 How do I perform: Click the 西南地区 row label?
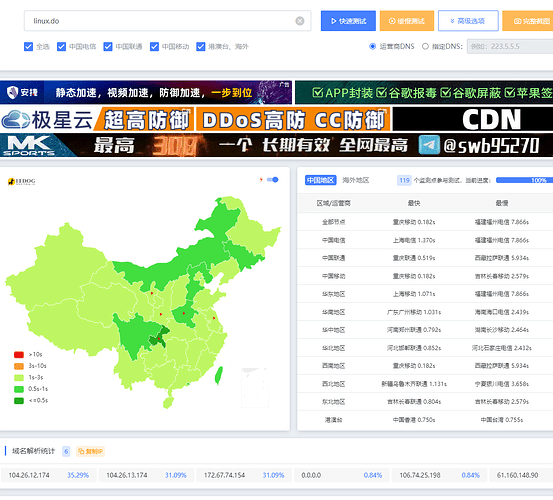(333, 366)
